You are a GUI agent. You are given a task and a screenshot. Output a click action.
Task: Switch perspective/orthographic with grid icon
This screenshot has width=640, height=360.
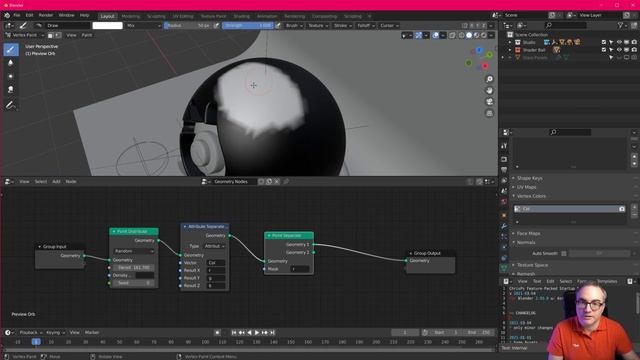tap(489, 113)
